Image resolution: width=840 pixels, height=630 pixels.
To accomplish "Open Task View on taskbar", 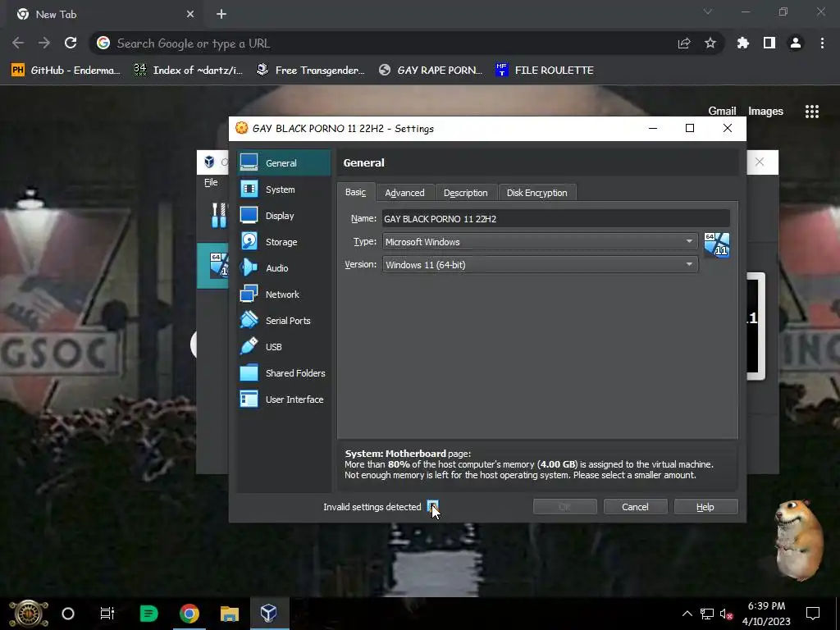I will (107, 614).
